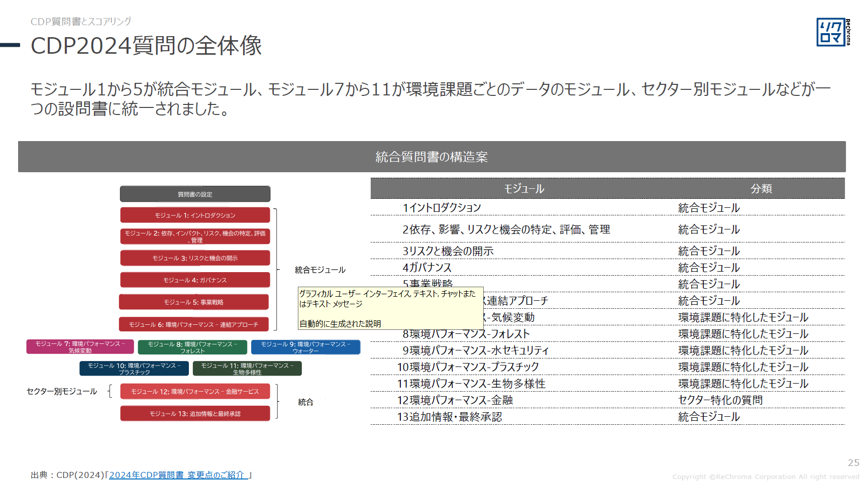Click the ReChroma logo icon

[833, 32]
